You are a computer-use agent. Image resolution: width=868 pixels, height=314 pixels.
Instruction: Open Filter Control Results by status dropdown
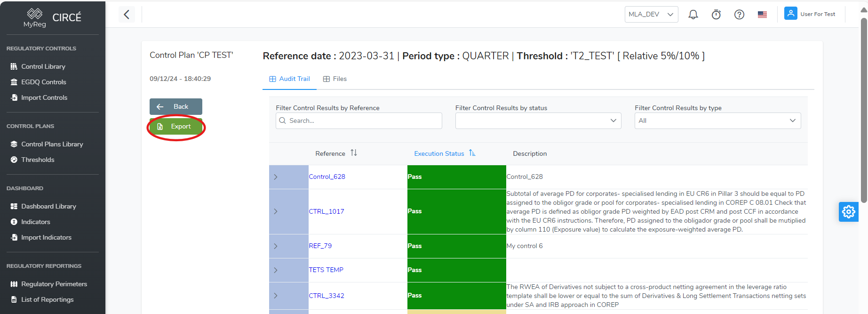coord(538,121)
